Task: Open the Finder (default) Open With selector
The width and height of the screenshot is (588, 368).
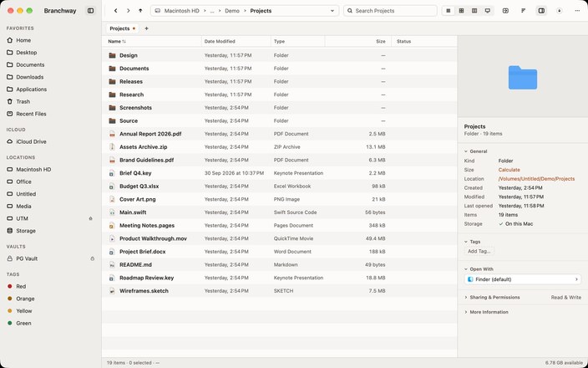Action: pos(523,279)
